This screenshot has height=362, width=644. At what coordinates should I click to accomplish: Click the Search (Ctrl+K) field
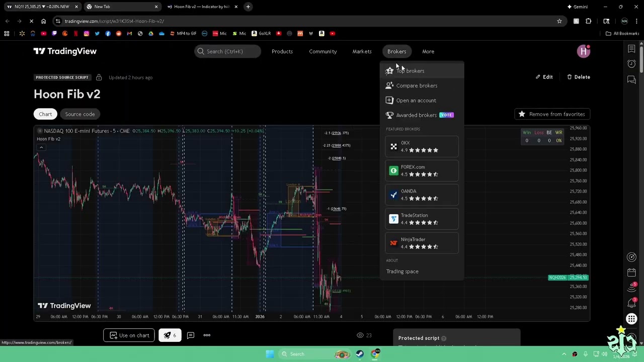pos(227,51)
